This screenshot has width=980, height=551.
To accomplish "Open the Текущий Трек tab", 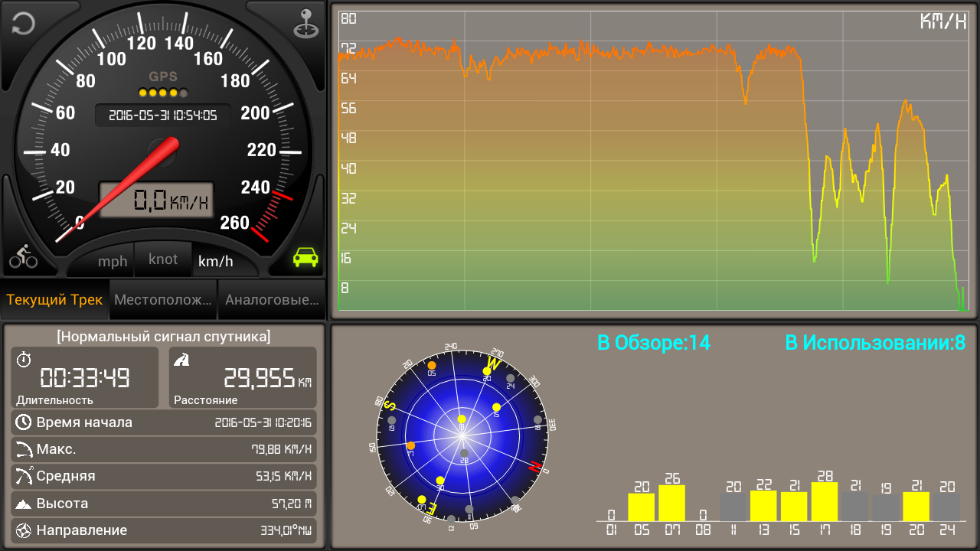I will (54, 300).
